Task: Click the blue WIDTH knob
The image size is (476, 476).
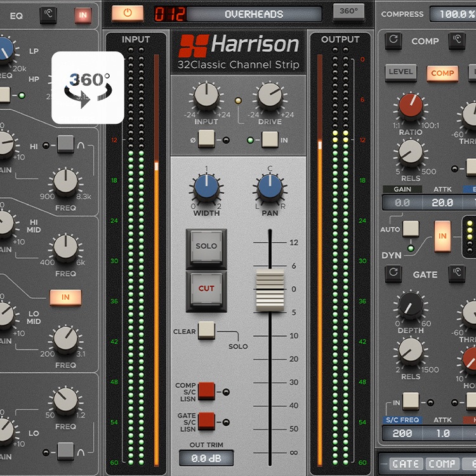Action: [x=206, y=187]
